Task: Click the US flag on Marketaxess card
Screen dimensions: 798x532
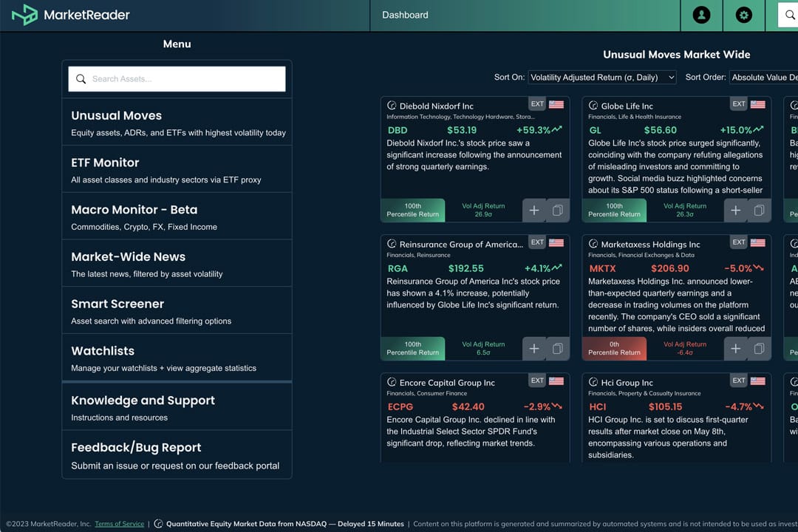Action: (758, 243)
